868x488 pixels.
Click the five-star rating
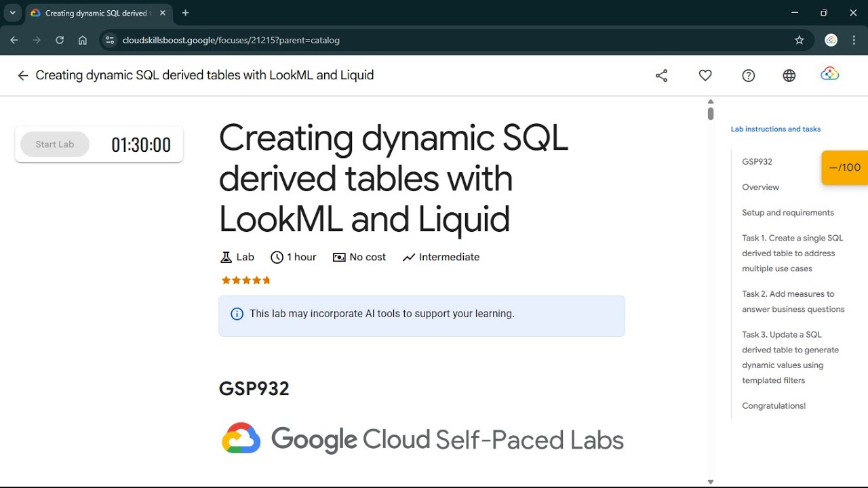click(x=245, y=280)
